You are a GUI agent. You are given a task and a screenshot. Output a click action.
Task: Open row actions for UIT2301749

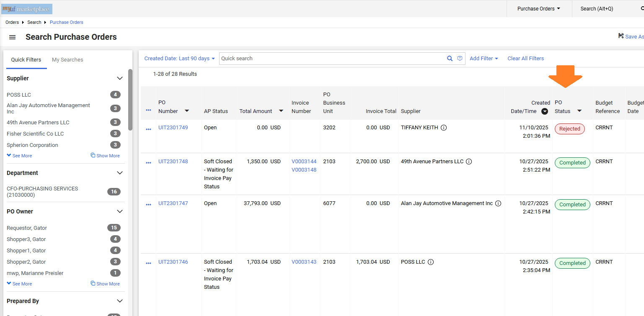coord(148,129)
